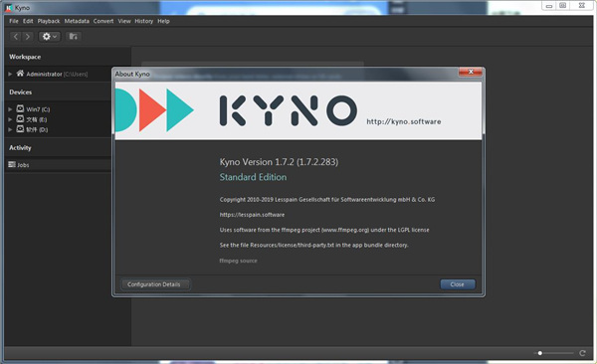
Task: Open the Convert menu
Action: click(x=103, y=21)
